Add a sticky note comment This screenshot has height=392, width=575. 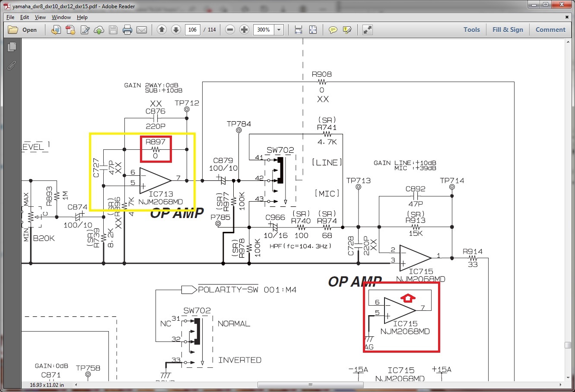click(x=333, y=30)
